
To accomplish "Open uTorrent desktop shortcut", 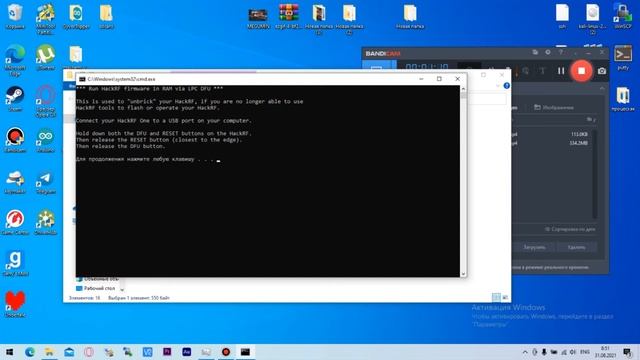I will (45, 58).
